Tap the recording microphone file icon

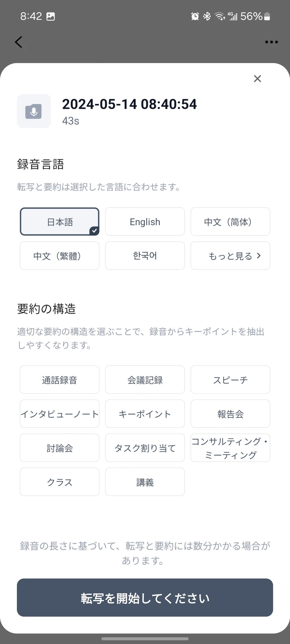tap(34, 111)
